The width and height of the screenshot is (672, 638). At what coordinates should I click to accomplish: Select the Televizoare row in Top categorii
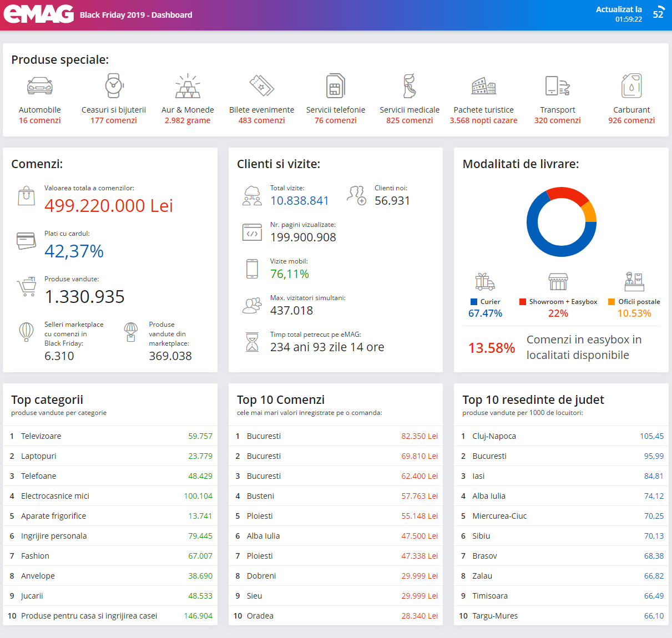point(110,436)
